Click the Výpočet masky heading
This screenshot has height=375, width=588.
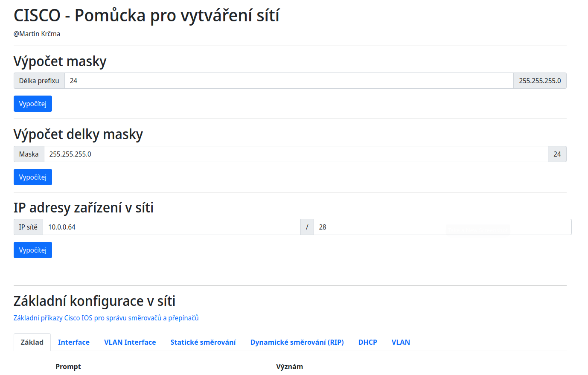click(x=60, y=61)
